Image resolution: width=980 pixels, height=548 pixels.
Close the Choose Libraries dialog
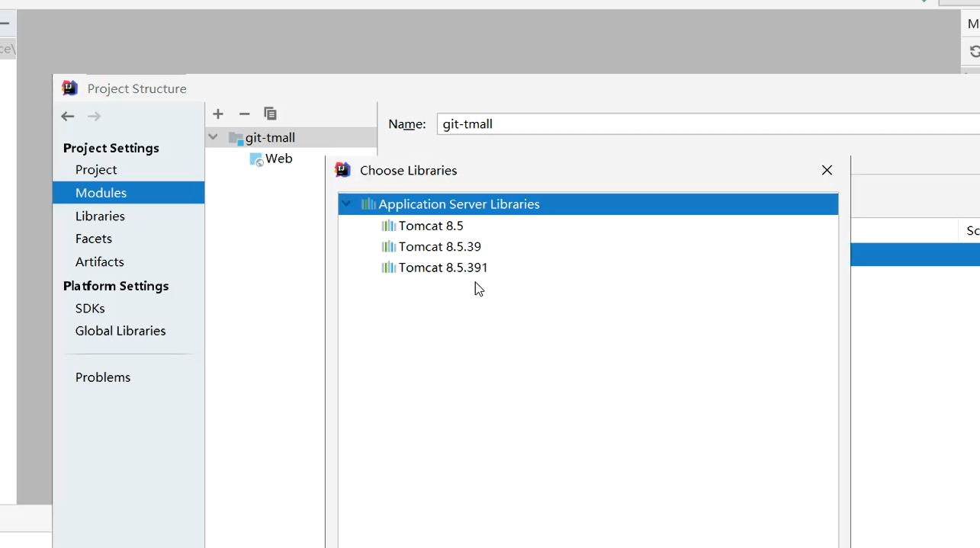point(827,170)
